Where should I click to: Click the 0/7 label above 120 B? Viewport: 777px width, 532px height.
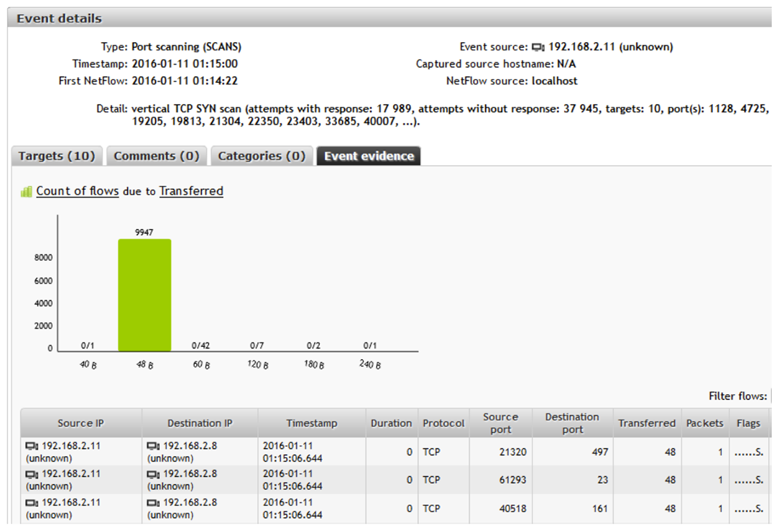(257, 346)
